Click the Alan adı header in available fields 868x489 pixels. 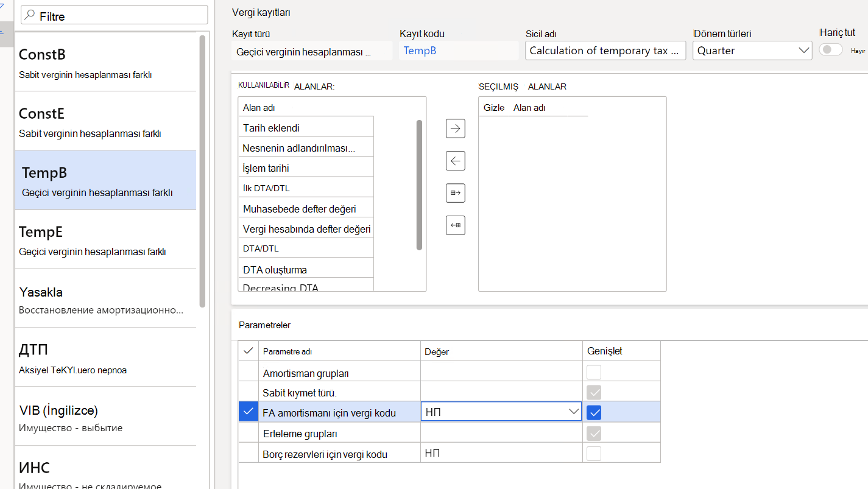click(x=259, y=107)
